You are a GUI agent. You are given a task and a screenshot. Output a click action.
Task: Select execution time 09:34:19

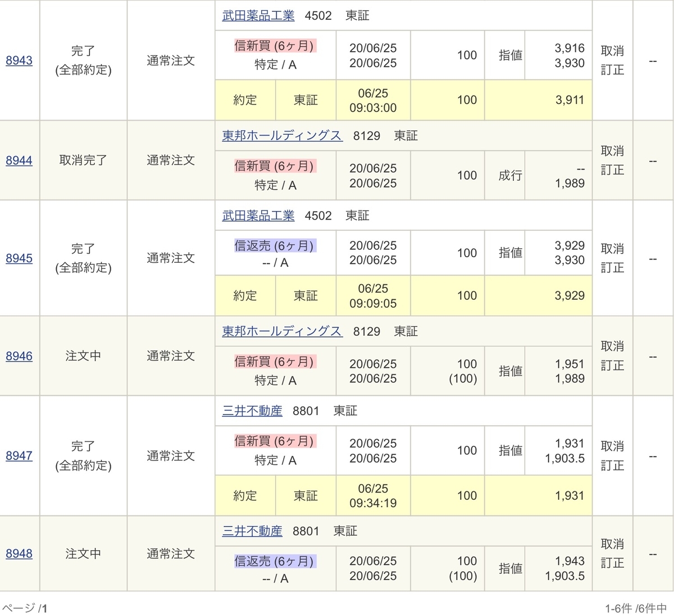pos(373,504)
